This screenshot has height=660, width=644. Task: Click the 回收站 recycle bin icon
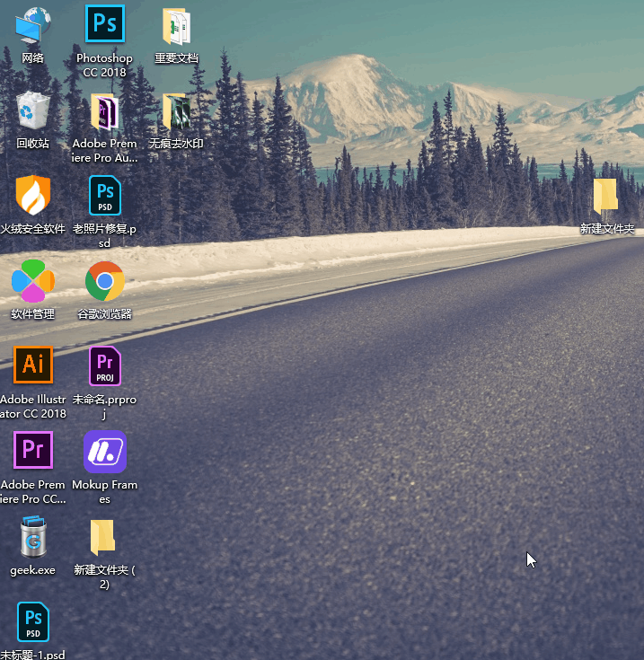33,111
